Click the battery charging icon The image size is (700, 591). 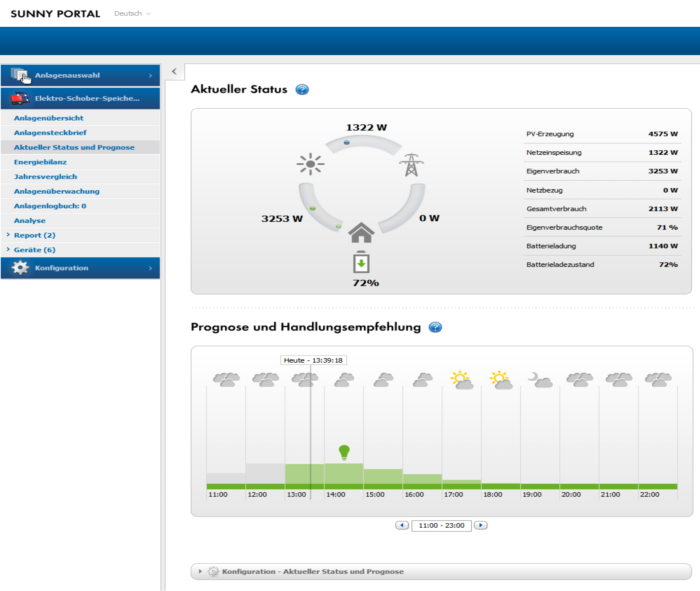[x=360, y=264]
